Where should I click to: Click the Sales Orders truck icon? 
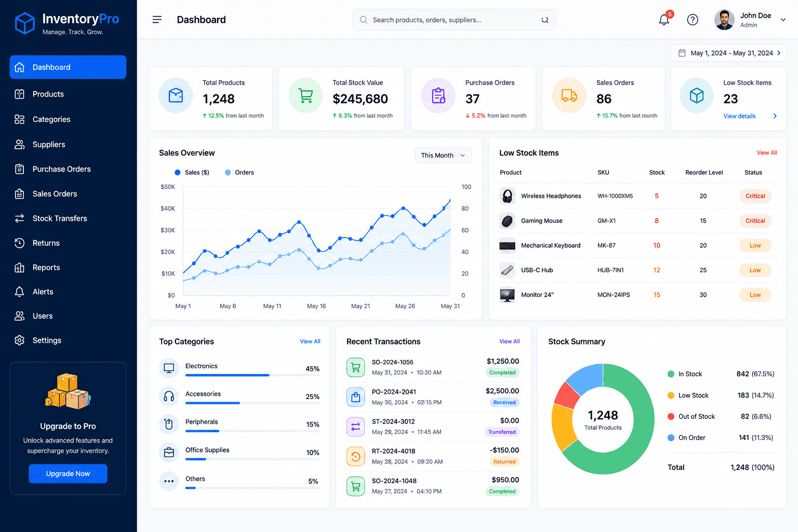click(569, 95)
